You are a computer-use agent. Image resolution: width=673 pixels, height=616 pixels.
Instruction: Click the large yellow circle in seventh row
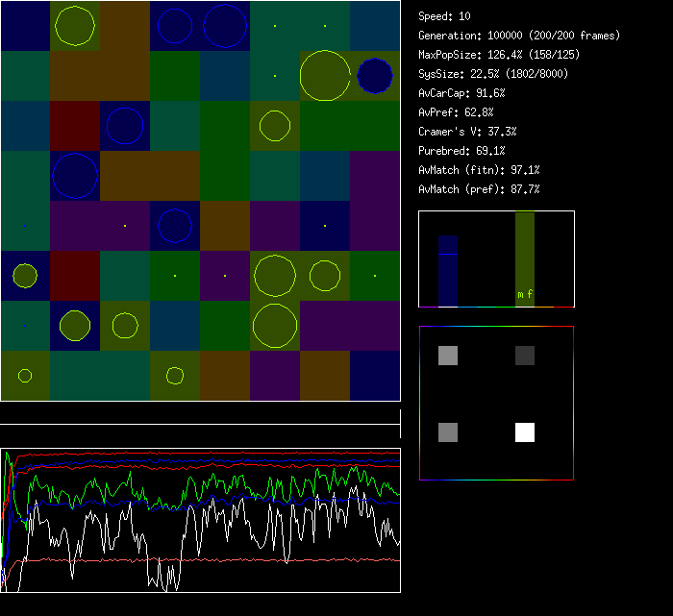275,325
